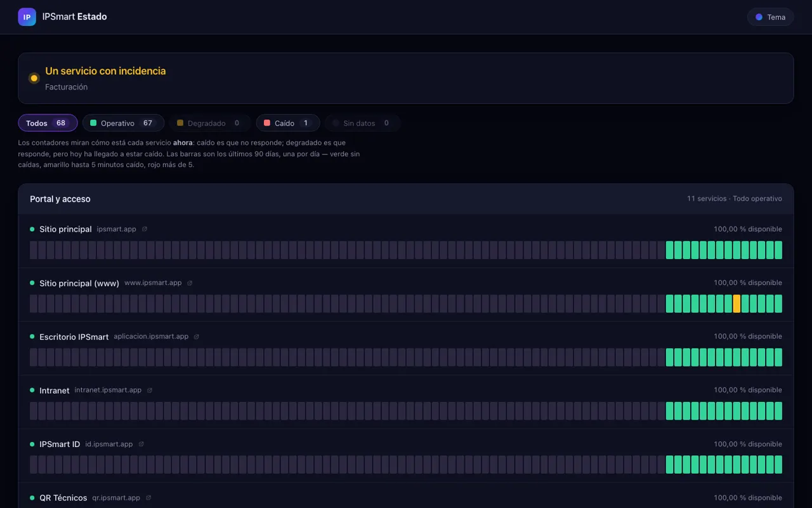Filter by Sin datos status
Image resolution: width=812 pixels, height=508 pixels.
(362, 123)
